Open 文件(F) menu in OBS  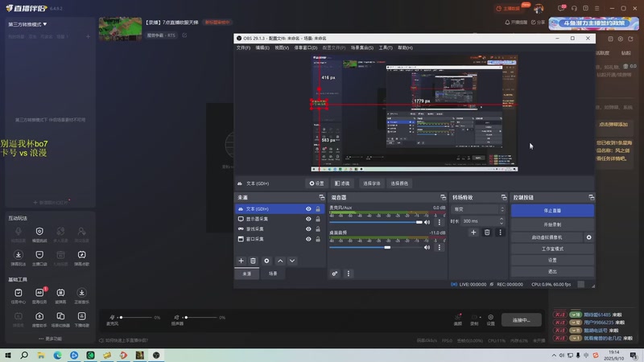[x=243, y=47]
